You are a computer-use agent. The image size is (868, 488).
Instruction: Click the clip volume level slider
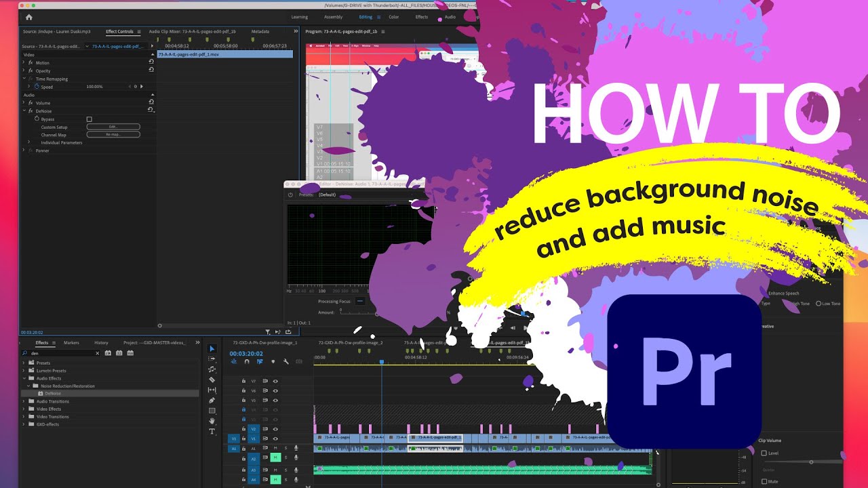pos(811,462)
